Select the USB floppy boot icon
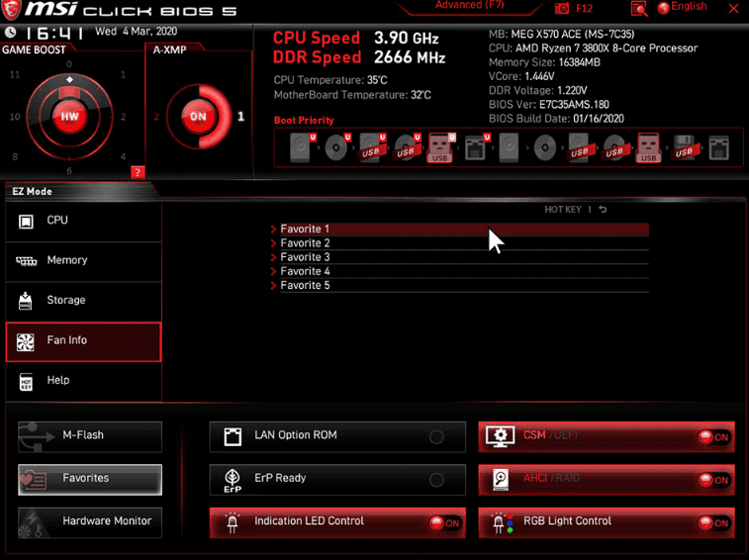 click(684, 147)
